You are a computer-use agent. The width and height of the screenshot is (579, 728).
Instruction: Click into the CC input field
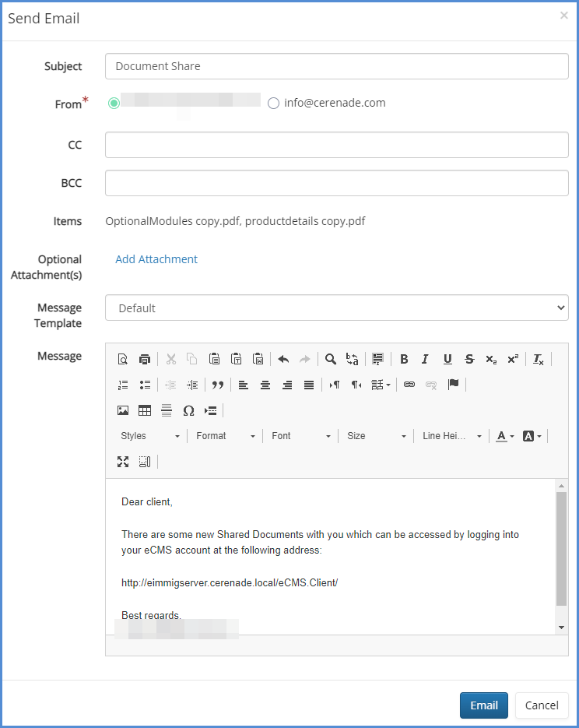(336, 145)
